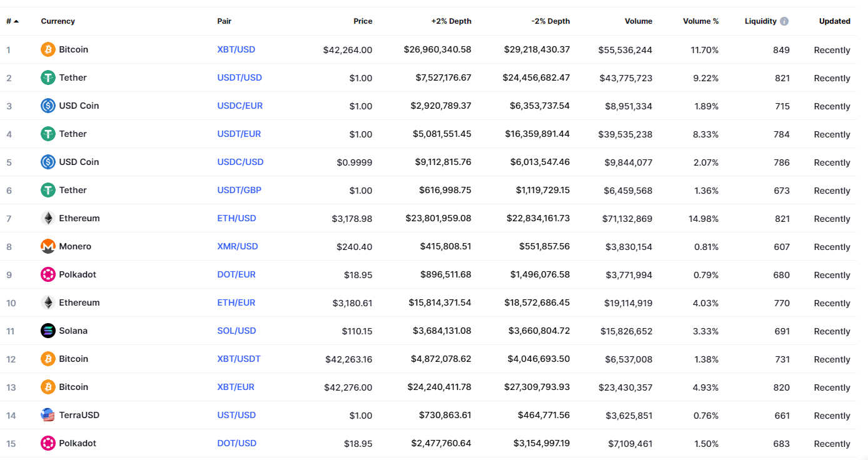Screen dimensions: 868x460
Task: Open the USDC/EUR pair link
Action: (x=240, y=106)
